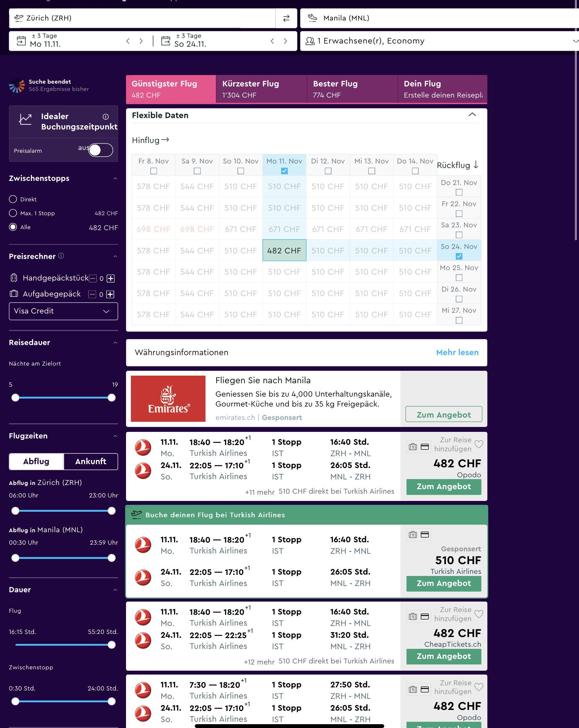Image resolution: width=579 pixels, height=728 pixels.
Task: Check the Di 12. Nov outbound checkbox
Action: click(x=328, y=171)
